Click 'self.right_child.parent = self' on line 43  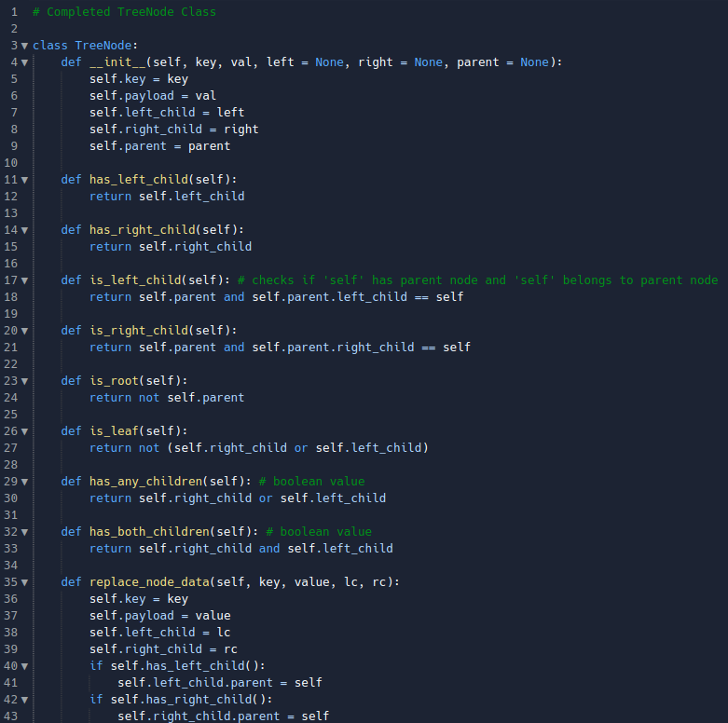pyautogui.click(x=224, y=716)
